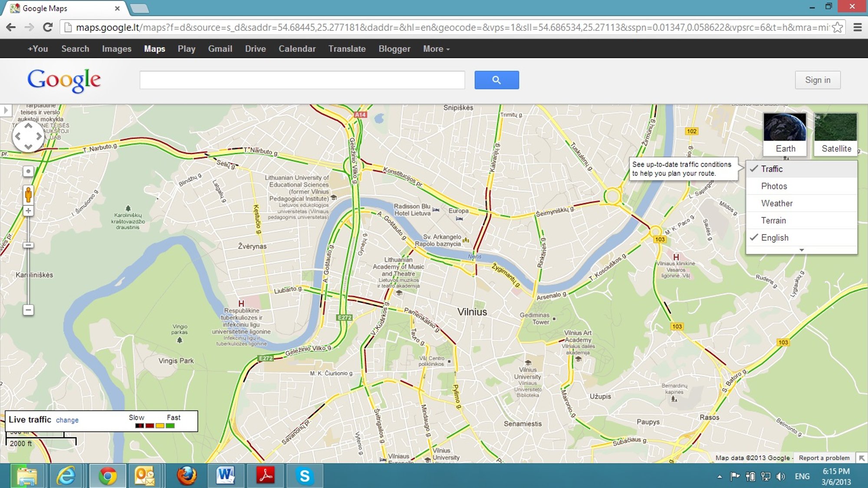Enable the Weather layer

776,203
